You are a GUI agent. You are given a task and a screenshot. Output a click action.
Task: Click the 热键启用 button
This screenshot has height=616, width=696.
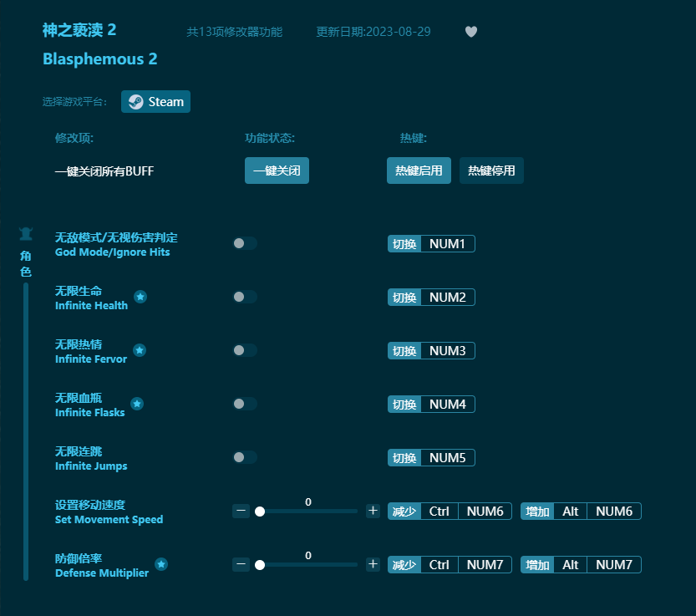(x=419, y=171)
